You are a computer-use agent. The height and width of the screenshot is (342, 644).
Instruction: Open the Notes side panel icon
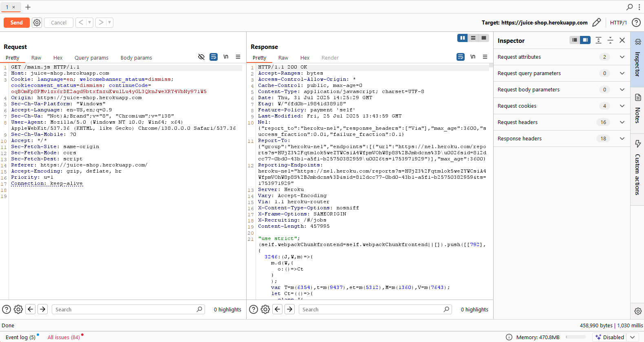[638, 98]
